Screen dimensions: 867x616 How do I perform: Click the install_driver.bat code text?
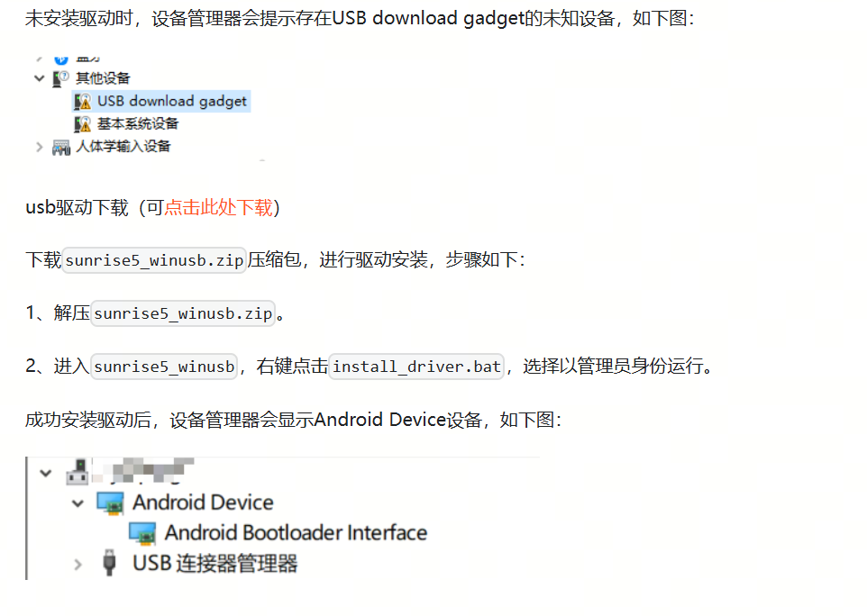tap(416, 367)
